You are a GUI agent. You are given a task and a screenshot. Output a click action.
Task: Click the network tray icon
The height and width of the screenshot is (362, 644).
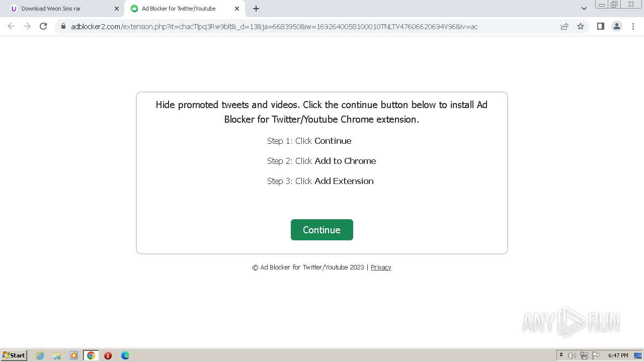tap(584, 355)
